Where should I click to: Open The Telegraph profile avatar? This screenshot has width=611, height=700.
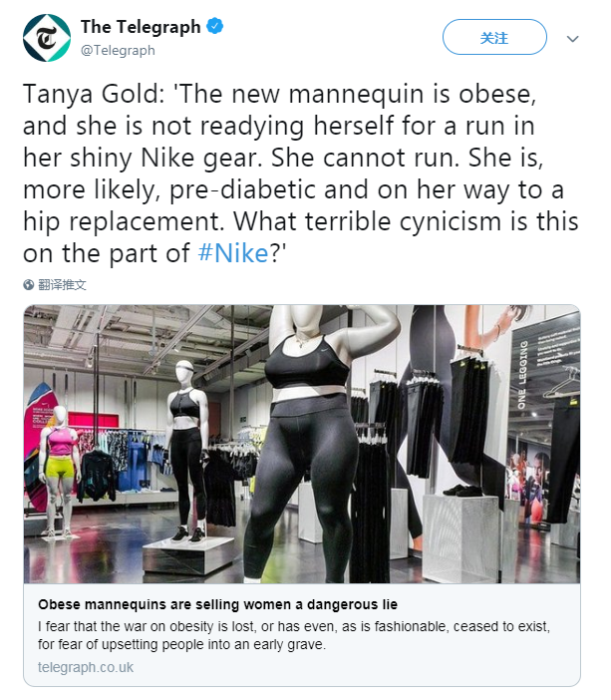click(47, 38)
